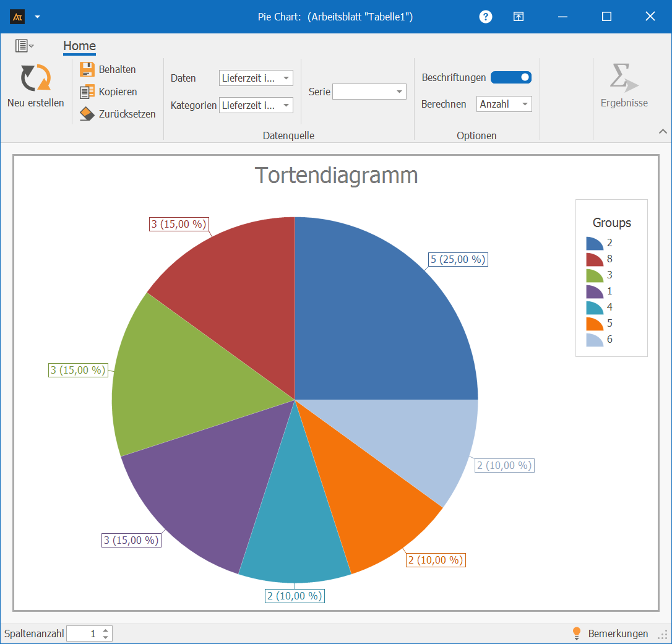Click the Neu erstellen refresh icon
This screenshot has width=672, height=644.
coord(35,79)
